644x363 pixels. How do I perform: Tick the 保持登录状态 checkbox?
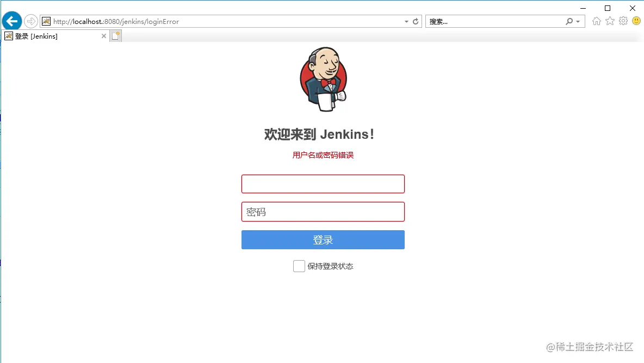coord(299,266)
